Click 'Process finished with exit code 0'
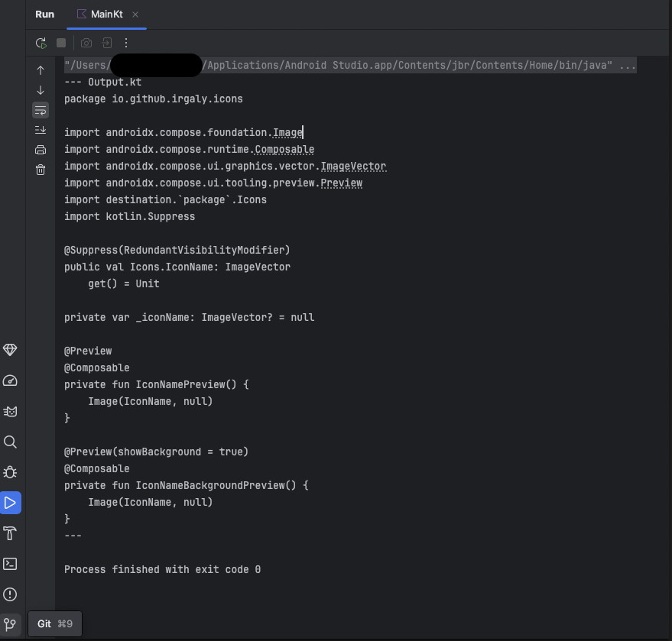Image resolution: width=672 pixels, height=641 pixels. [x=162, y=569]
